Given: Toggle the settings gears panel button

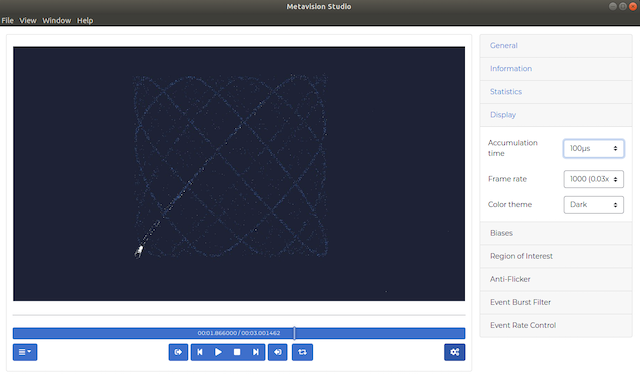Looking at the screenshot, I should [455, 352].
